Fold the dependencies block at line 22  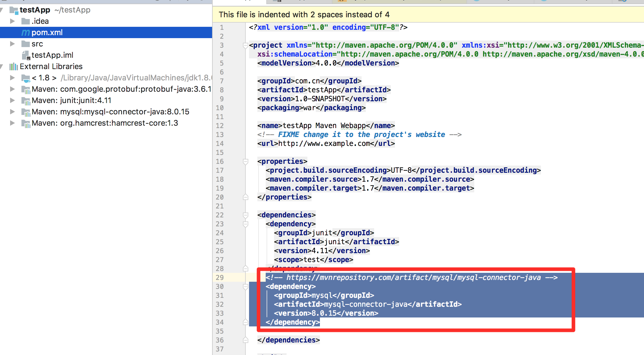tap(245, 215)
